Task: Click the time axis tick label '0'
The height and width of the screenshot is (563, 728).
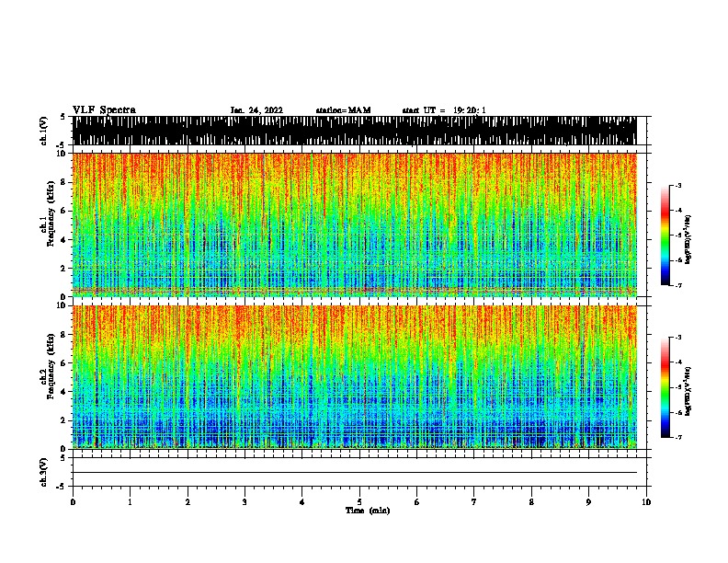Action: pyautogui.click(x=73, y=501)
